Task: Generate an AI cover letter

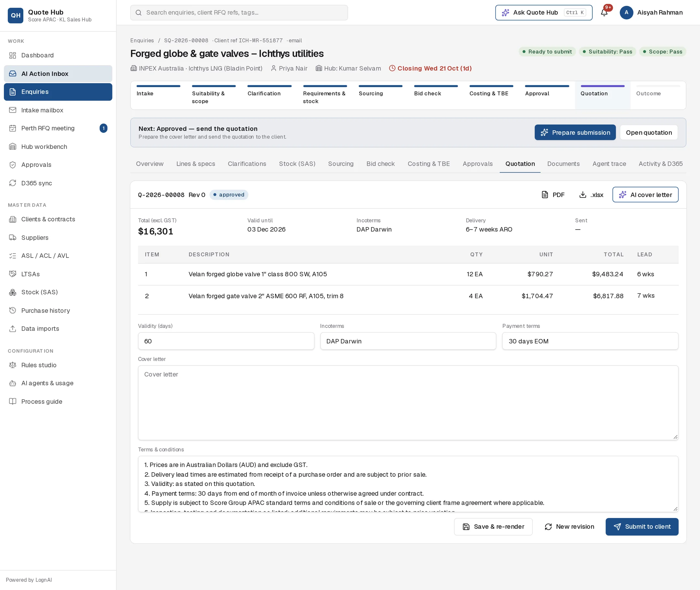Action: click(x=645, y=195)
